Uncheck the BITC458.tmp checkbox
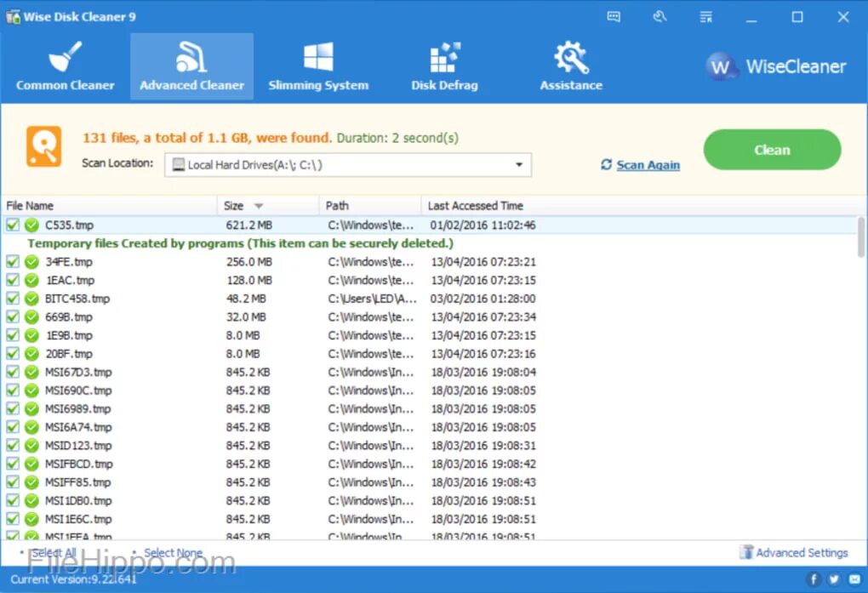The width and height of the screenshot is (868, 593). 13,298
